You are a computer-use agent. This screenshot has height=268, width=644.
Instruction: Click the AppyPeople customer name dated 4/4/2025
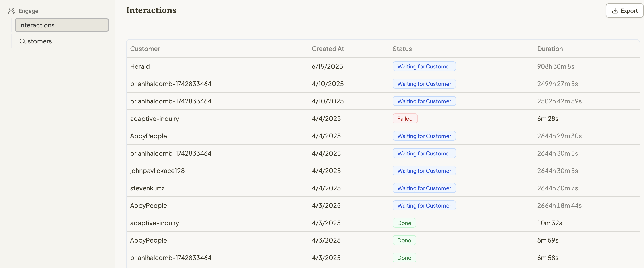(x=148, y=136)
